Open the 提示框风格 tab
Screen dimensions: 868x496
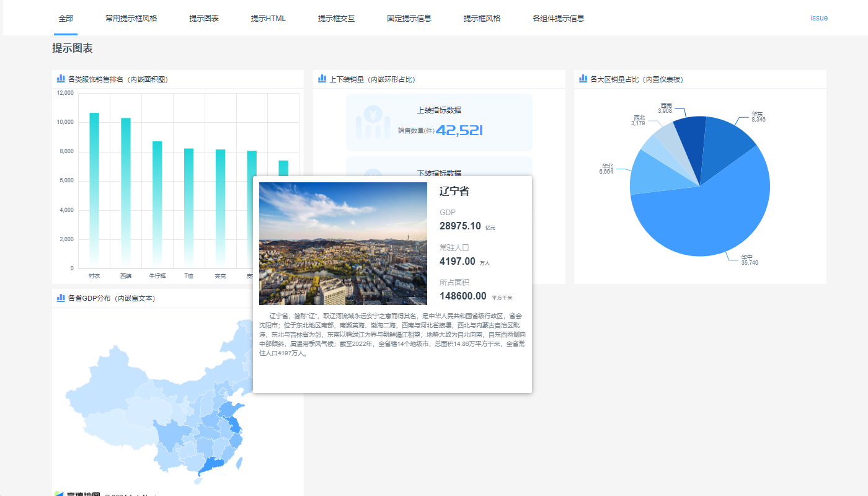pos(482,18)
